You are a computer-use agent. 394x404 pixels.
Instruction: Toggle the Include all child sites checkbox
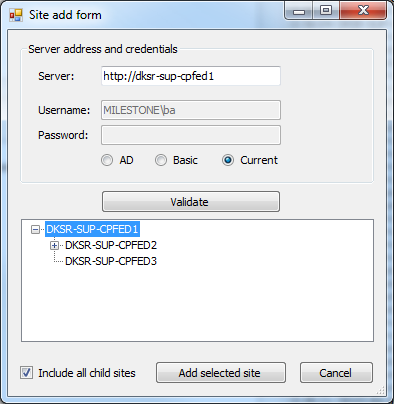pos(26,372)
